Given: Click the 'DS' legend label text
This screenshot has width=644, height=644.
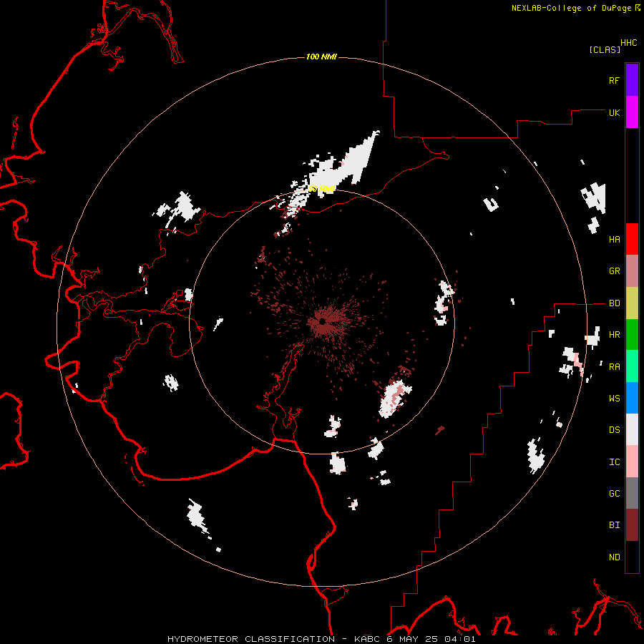Looking at the screenshot, I should 614,430.
